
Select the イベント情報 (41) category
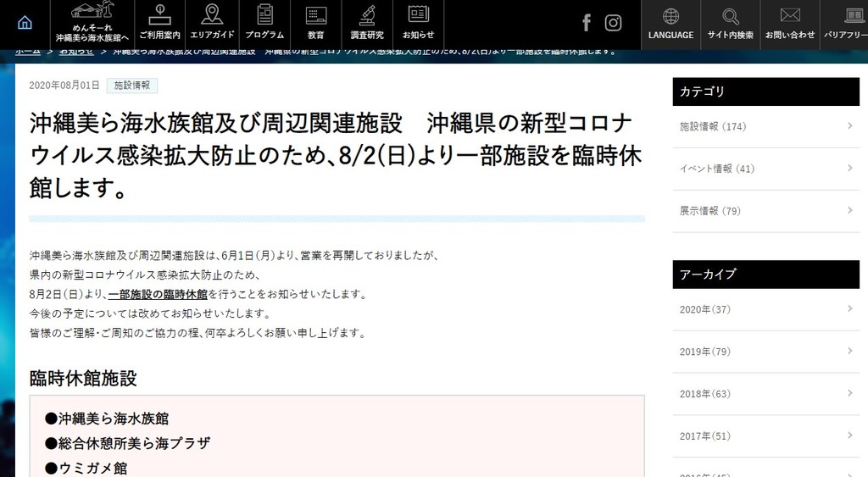pyautogui.click(x=717, y=169)
